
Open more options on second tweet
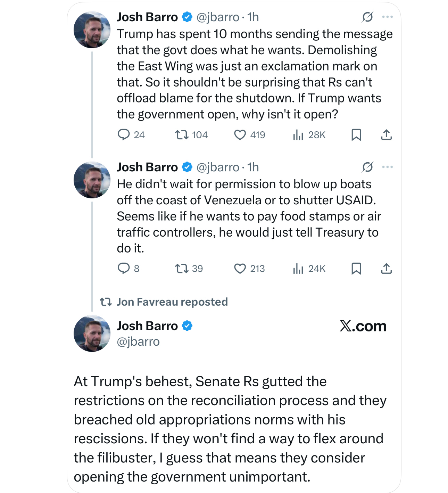pos(387,167)
